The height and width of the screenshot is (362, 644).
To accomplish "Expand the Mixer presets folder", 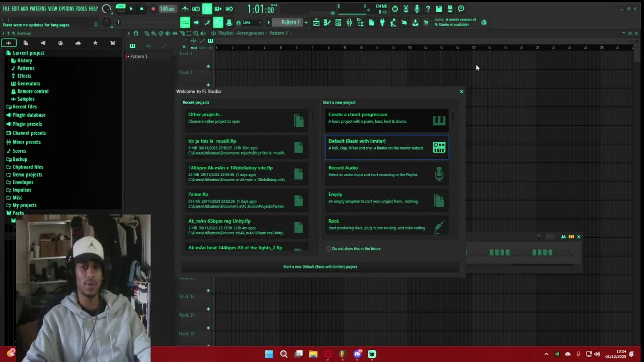I will click(x=27, y=142).
